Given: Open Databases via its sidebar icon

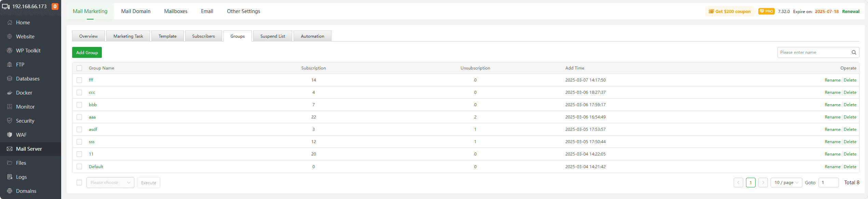Looking at the screenshot, I should click(x=10, y=79).
